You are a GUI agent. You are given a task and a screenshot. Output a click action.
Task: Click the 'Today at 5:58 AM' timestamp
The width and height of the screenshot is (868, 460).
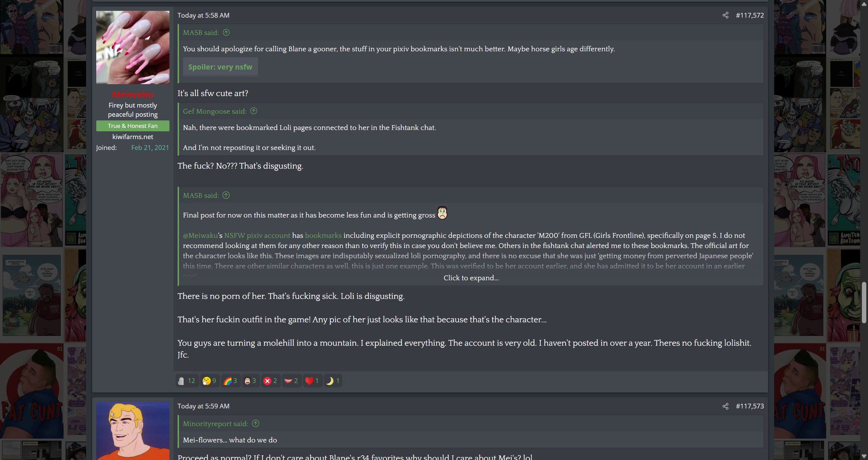pyautogui.click(x=204, y=15)
